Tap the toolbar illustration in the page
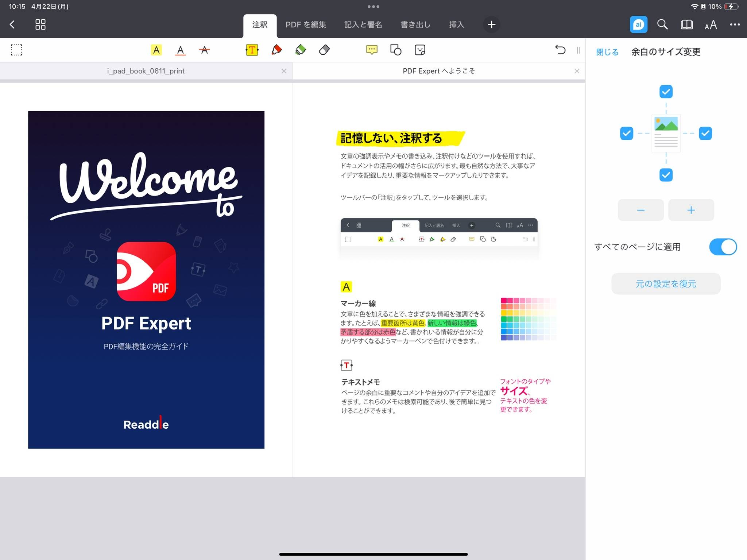The width and height of the screenshot is (747, 560). [x=439, y=233]
